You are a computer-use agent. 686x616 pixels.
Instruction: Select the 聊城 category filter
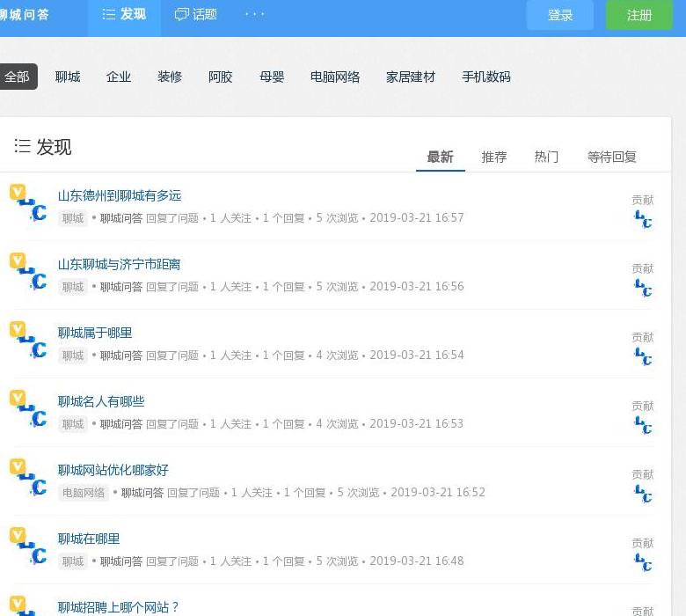(x=68, y=77)
